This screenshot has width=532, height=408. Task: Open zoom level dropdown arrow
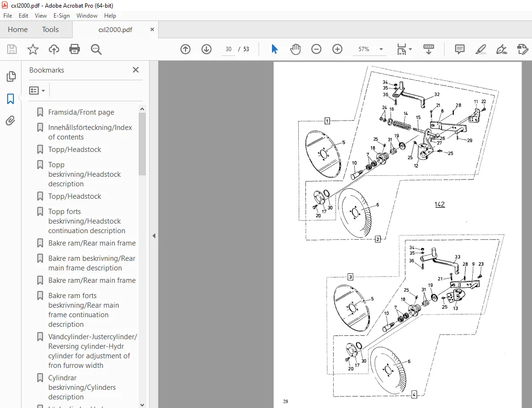click(x=381, y=49)
